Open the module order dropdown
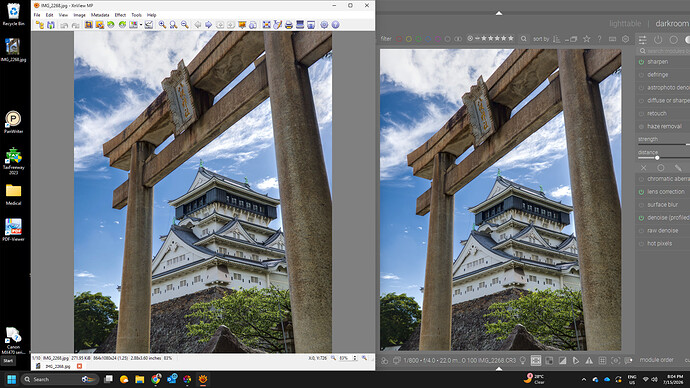 pos(657,360)
